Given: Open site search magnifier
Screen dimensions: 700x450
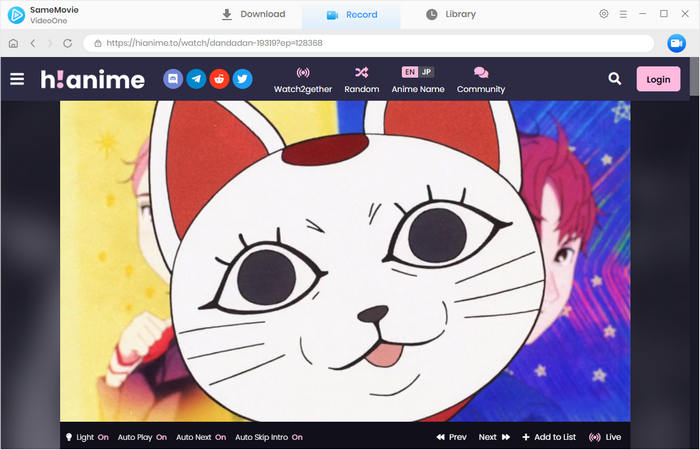Looking at the screenshot, I should pos(615,79).
